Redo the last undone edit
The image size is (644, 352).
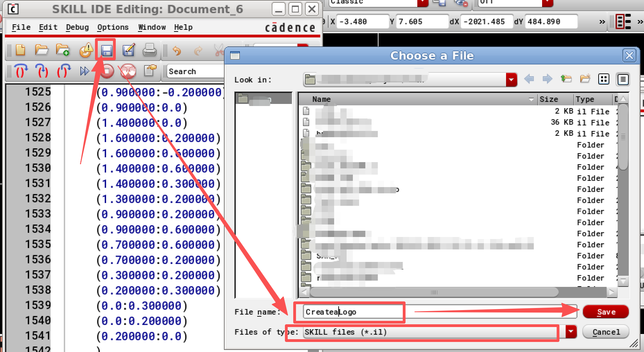pyautogui.click(x=198, y=51)
